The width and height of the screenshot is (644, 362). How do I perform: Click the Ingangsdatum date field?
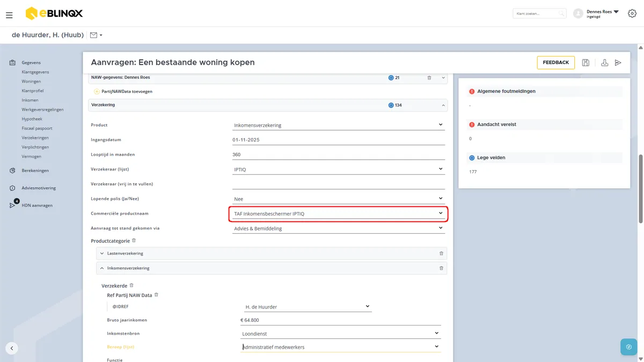tap(338, 140)
